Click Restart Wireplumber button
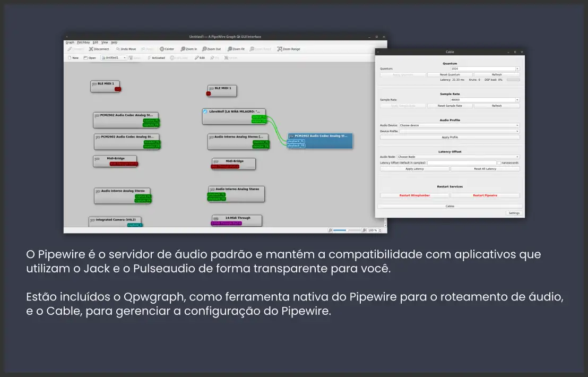 tap(414, 195)
